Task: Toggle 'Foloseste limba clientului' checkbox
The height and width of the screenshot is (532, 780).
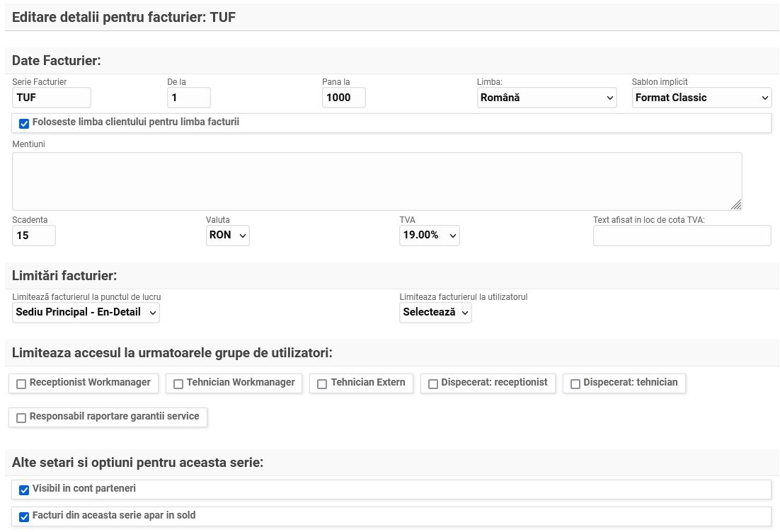Action: click(24, 124)
